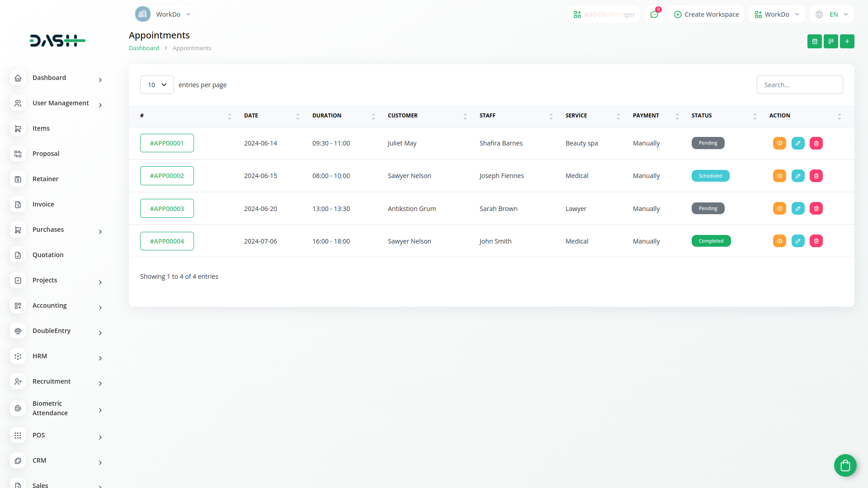Follow the Dashboard breadcrumb link
Screen dimensions: 868x488
[x=144, y=48]
